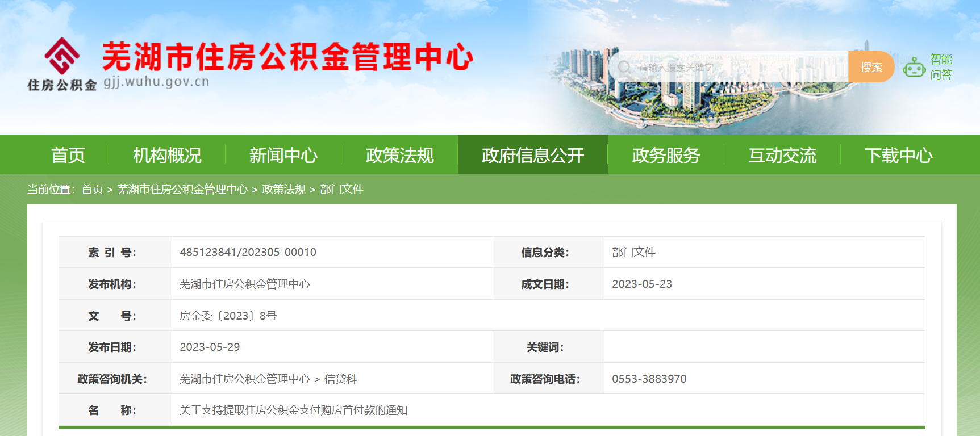Select the 政府信息公开 menu item
Screen dimensions: 980x436
pyautogui.click(x=532, y=155)
